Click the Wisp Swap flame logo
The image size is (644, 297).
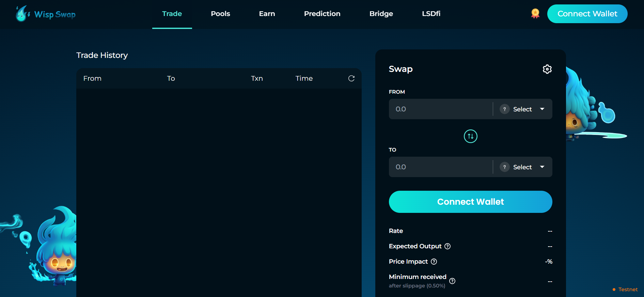[22, 14]
